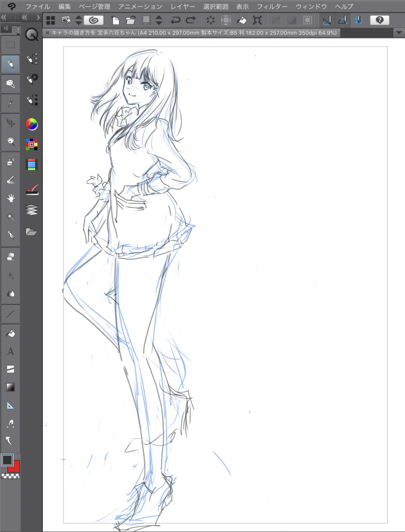Pick the Fill bucket tool

tap(10, 333)
